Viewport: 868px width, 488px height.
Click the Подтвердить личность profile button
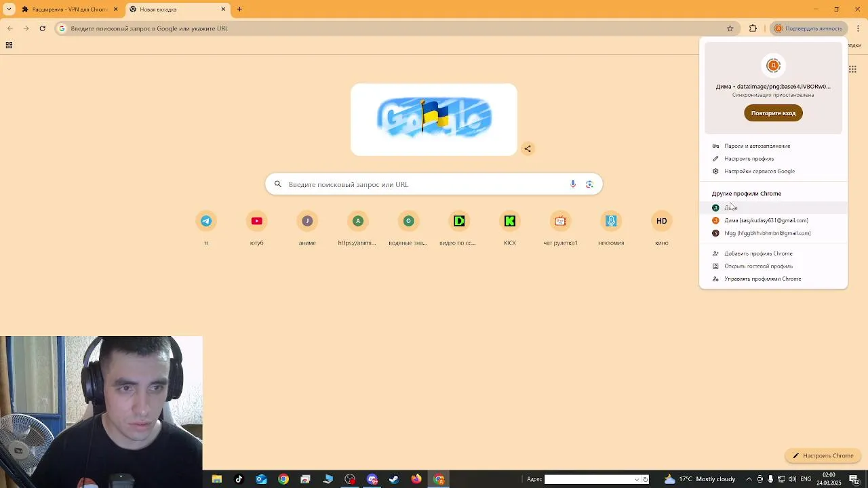click(x=809, y=28)
